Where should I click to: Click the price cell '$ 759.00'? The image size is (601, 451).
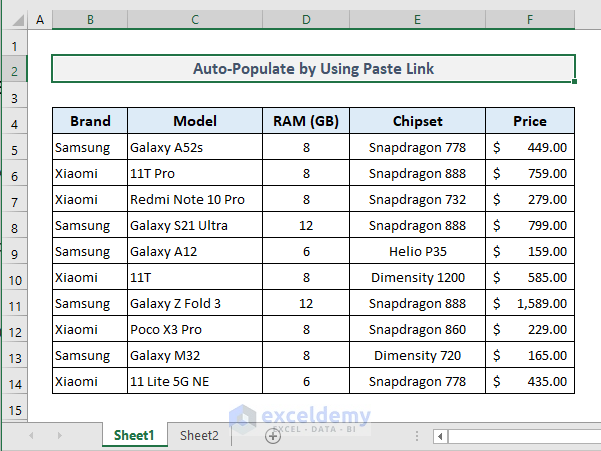point(530,173)
